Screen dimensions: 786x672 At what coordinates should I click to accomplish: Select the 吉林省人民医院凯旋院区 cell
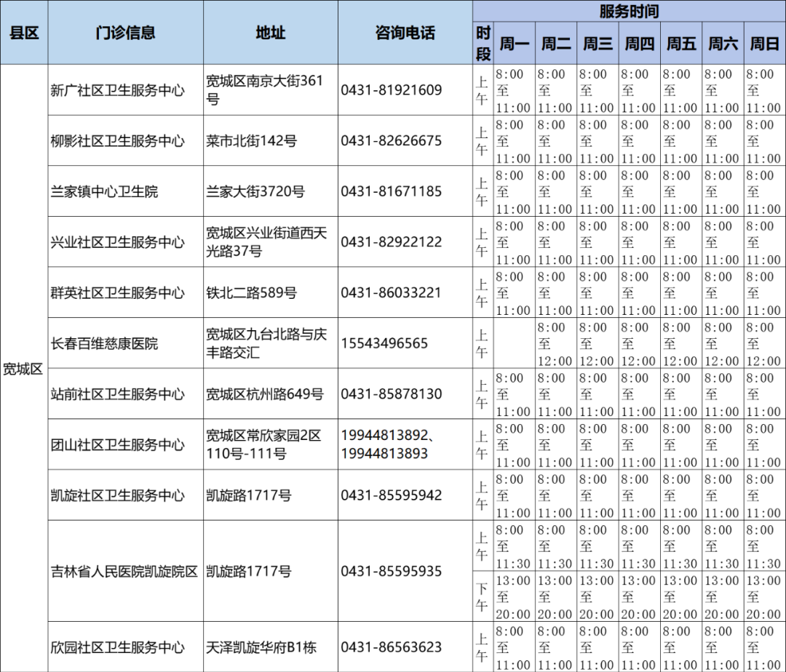click(x=124, y=571)
